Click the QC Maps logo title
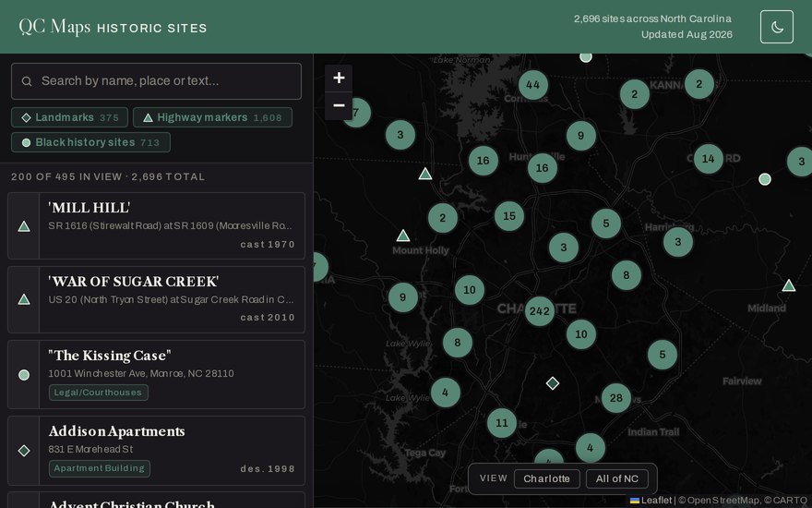812x508 pixels. coord(54,27)
